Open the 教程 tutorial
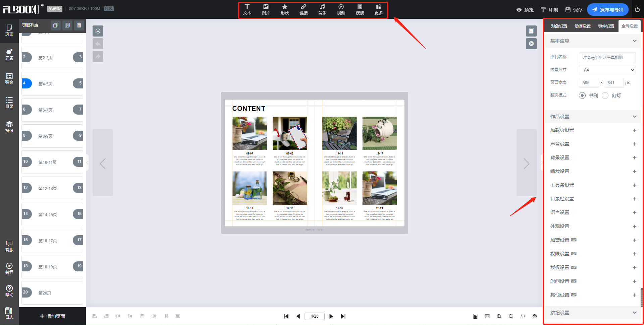 tap(9, 269)
